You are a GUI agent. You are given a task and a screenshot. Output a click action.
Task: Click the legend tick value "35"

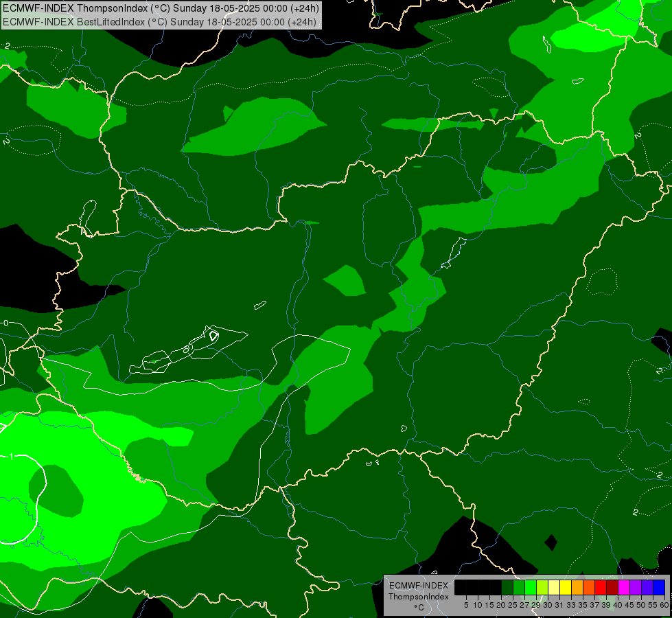583,605
